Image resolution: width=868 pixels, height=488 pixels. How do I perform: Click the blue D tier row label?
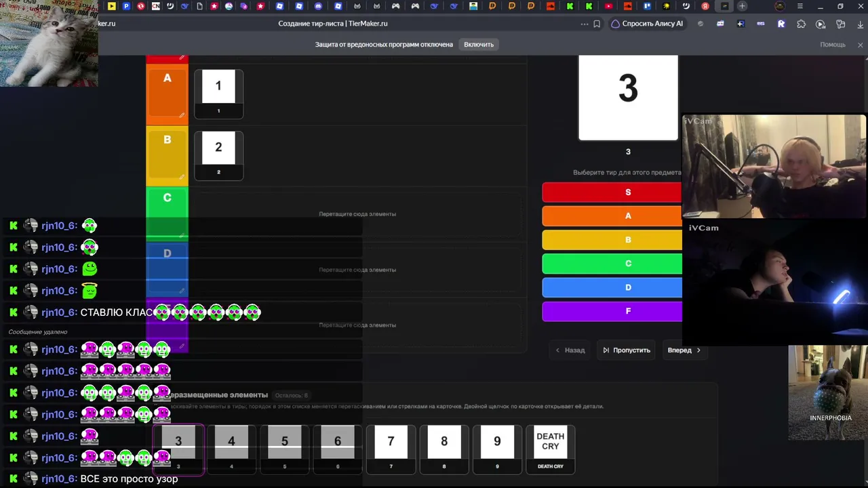tap(167, 270)
